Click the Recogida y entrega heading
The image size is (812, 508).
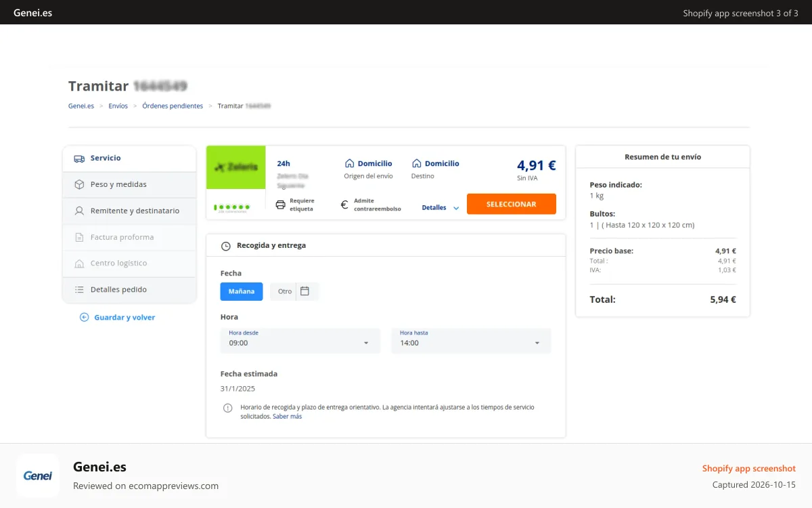pos(271,246)
